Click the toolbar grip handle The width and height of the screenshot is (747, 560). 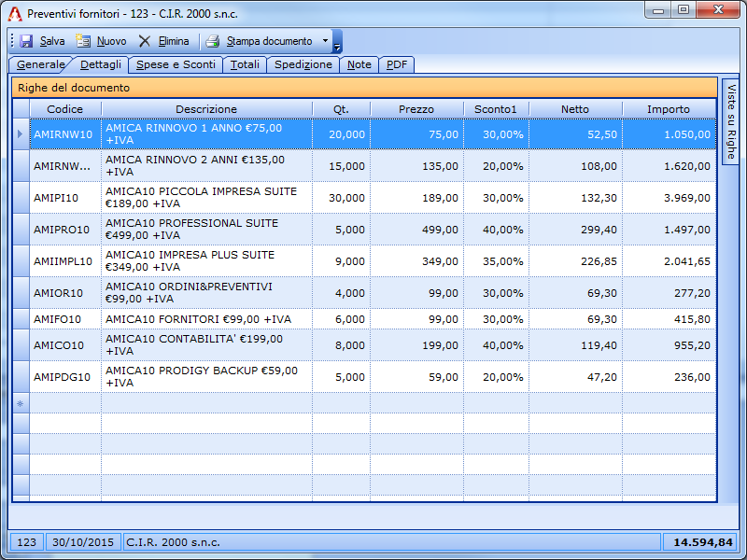pos(12,41)
